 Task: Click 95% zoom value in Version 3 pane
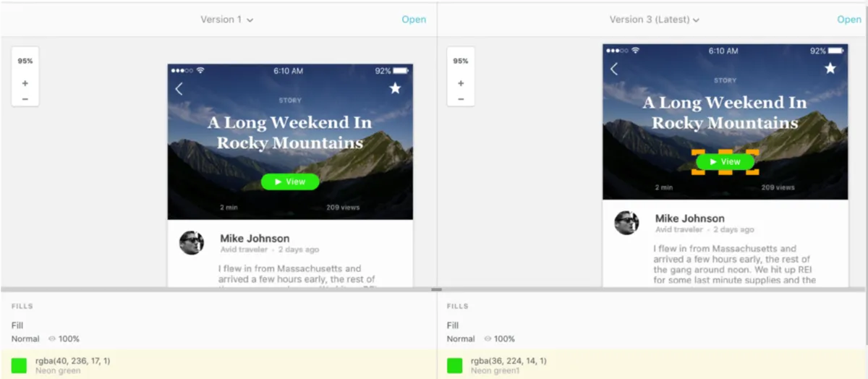point(461,61)
